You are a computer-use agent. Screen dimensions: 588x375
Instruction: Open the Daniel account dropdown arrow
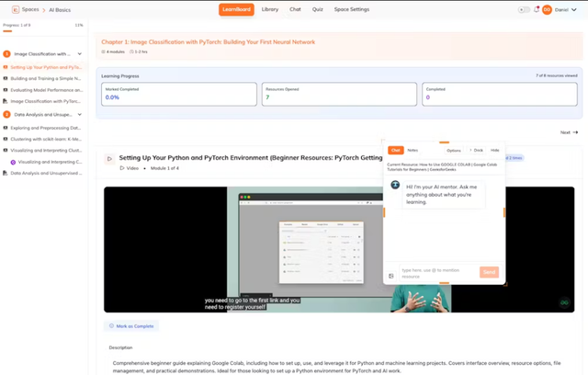click(x=573, y=10)
